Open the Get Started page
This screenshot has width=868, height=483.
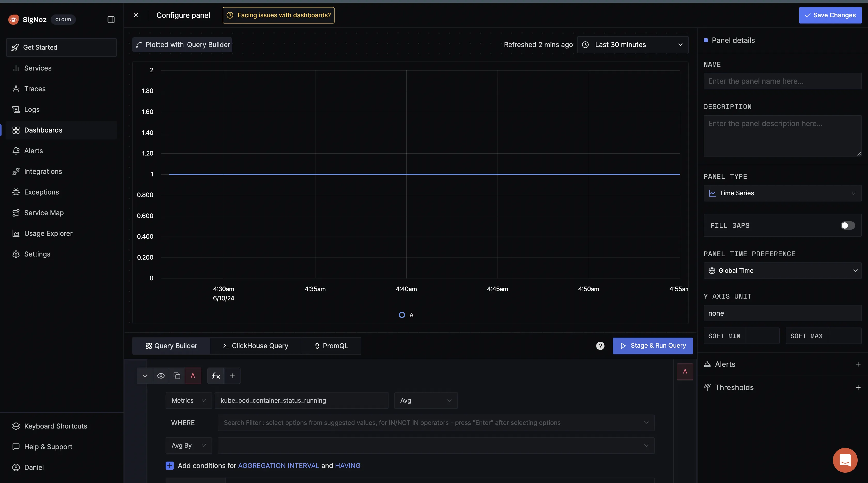(x=61, y=48)
